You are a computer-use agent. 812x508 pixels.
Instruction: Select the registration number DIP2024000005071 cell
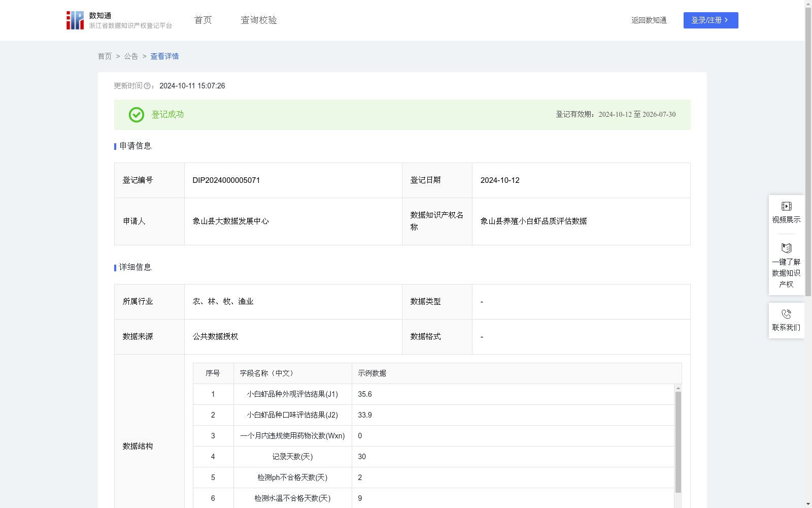point(226,180)
